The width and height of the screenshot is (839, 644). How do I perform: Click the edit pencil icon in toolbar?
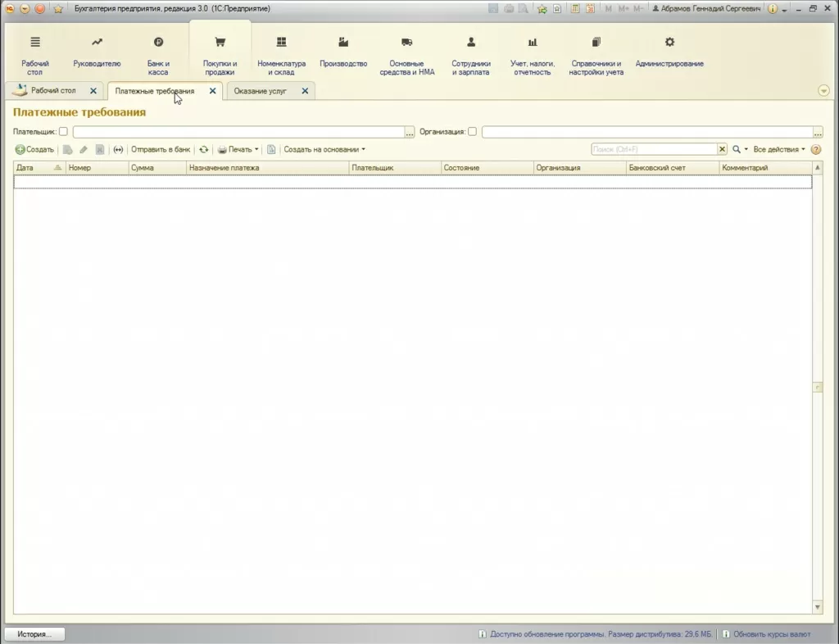84,150
